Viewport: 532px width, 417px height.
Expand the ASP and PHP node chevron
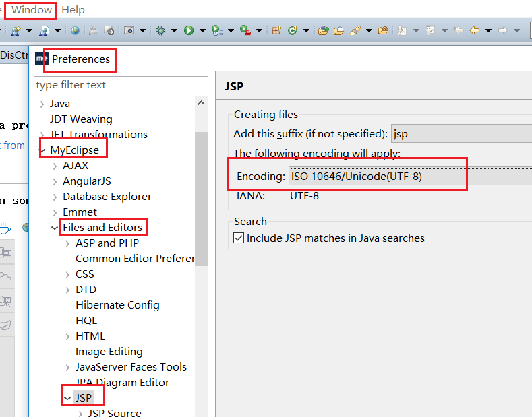click(68, 243)
